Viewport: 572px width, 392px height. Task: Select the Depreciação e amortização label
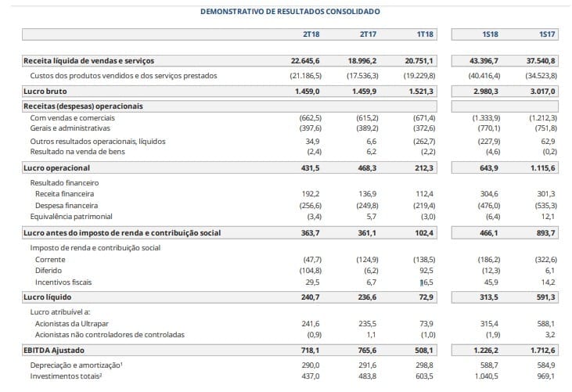click(x=76, y=365)
